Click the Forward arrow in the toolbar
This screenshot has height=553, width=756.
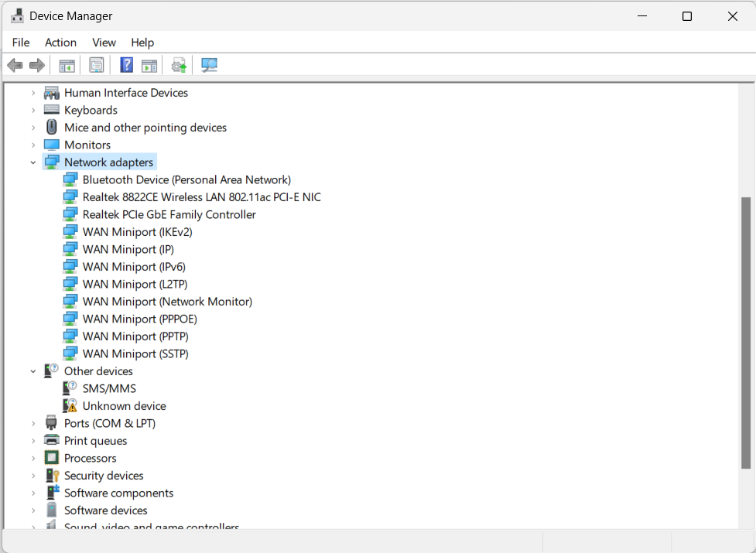pyautogui.click(x=37, y=66)
